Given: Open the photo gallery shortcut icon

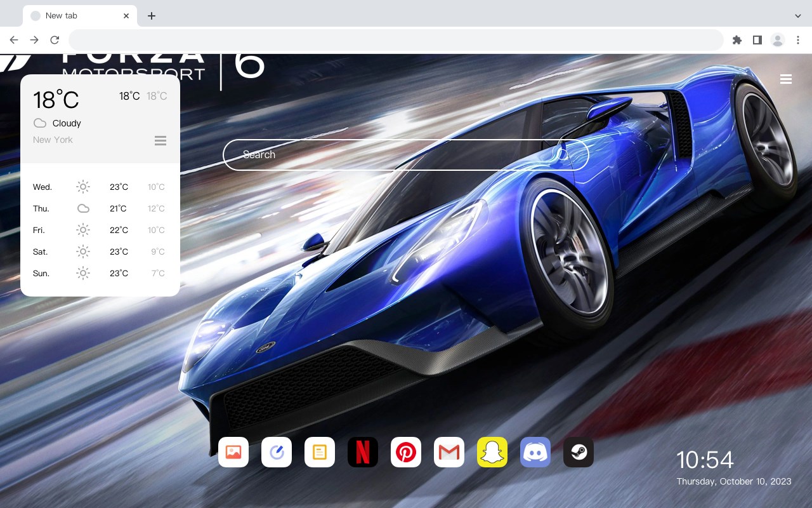Looking at the screenshot, I should pos(233,452).
